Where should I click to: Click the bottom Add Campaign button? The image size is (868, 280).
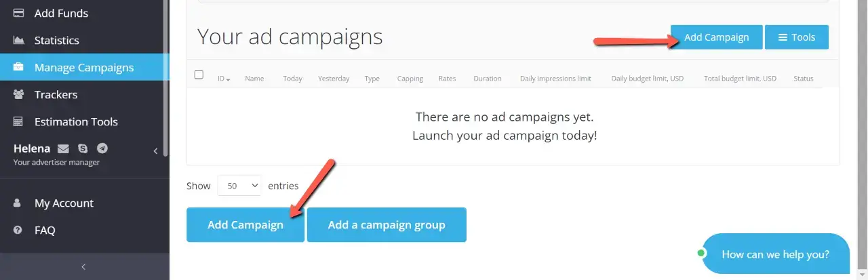click(245, 225)
